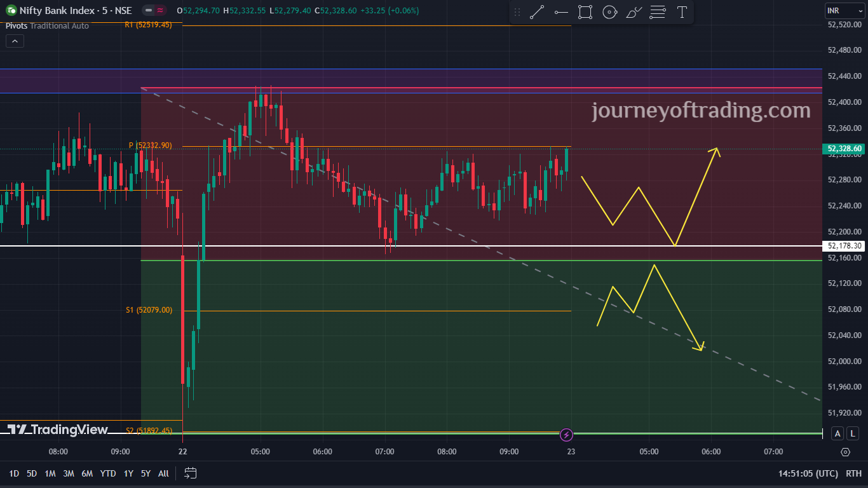The width and height of the screenshot is (868, 488).
Task: Click the 52,000.00 price scale label
Action: (844, 361)
